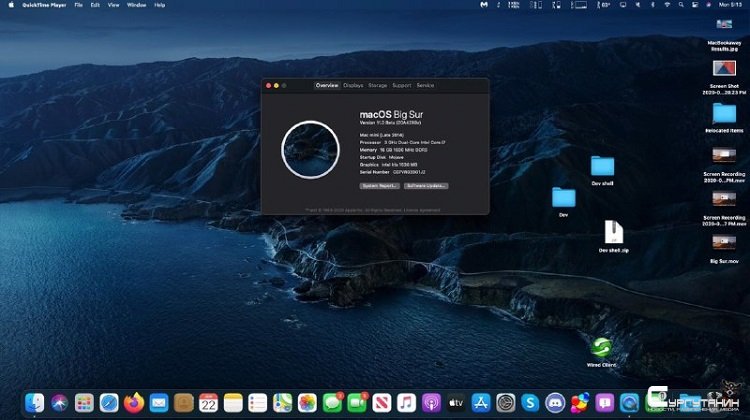Launch Apple TV from the dock

point(456,403)
